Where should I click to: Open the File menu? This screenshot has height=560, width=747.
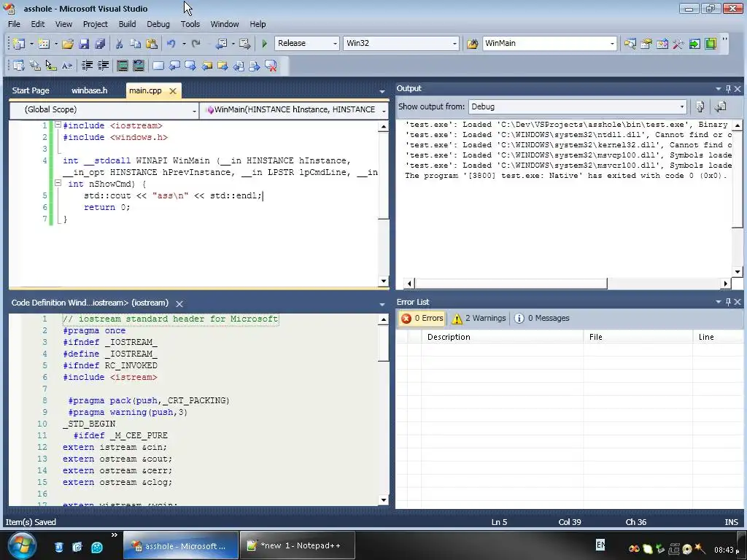pos(15,24)
